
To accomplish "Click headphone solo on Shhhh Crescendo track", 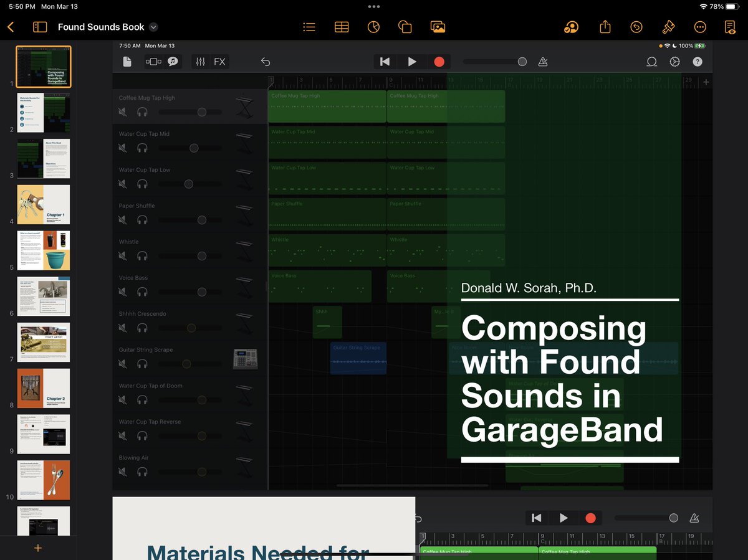I will point(142,328).
